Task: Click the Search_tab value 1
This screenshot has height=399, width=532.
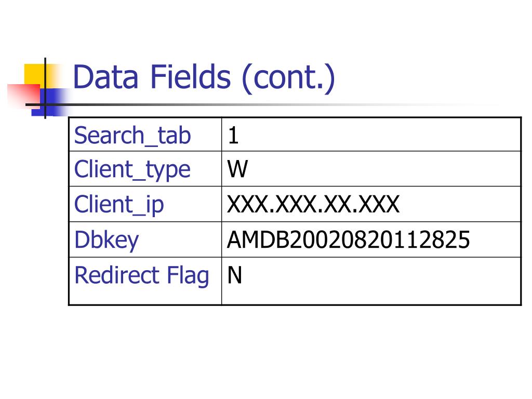Action: click(233, 136)
